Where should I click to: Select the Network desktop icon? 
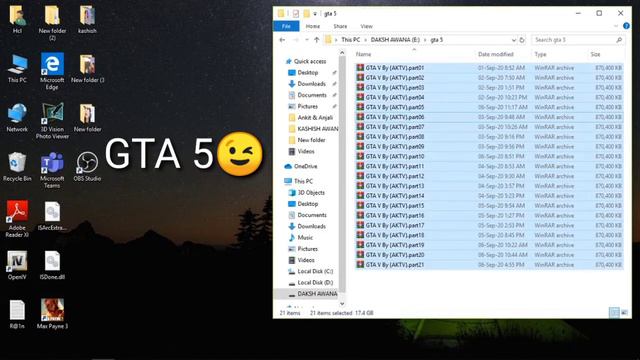[x=17, y=118]
